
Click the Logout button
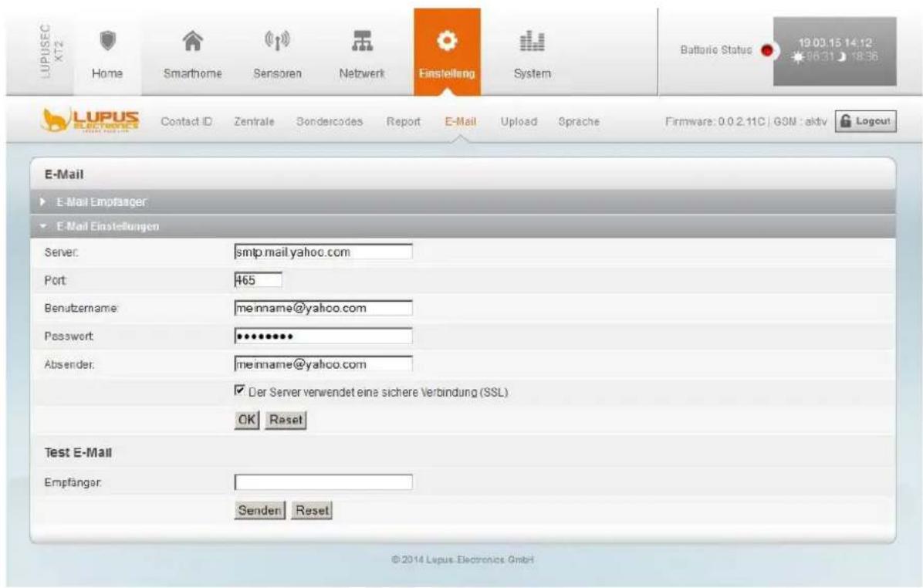pos(866,121)
